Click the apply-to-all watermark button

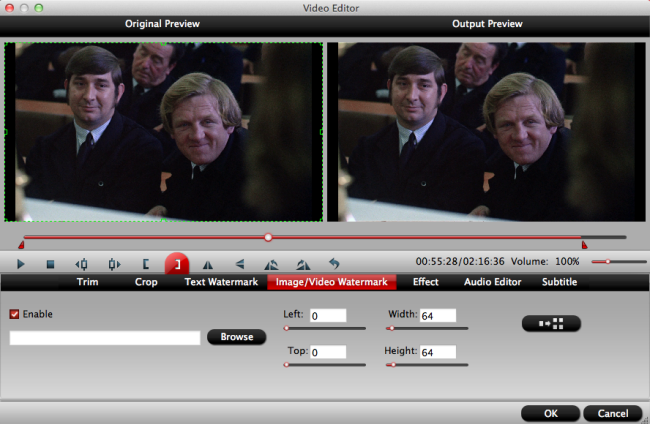[x=551, y=323]
